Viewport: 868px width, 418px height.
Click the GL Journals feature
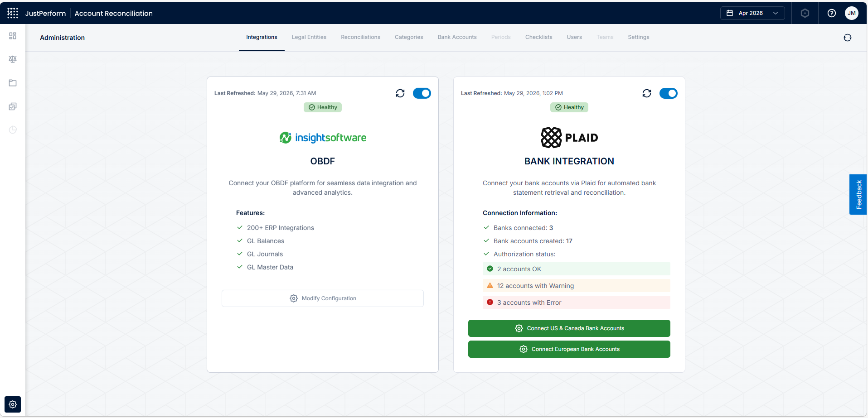coord(265,254)
